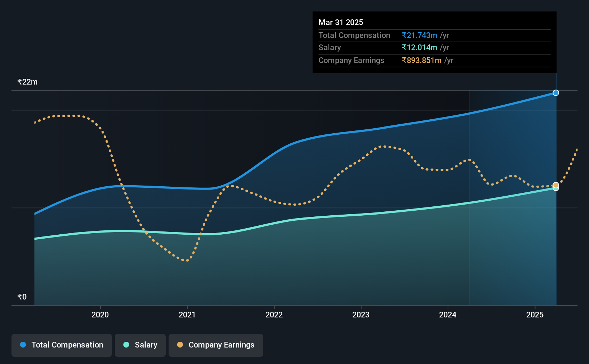Click the Mar 31 2025 tooltip header
This screenshot has height=364, width=589.
[x=341, y=22]
